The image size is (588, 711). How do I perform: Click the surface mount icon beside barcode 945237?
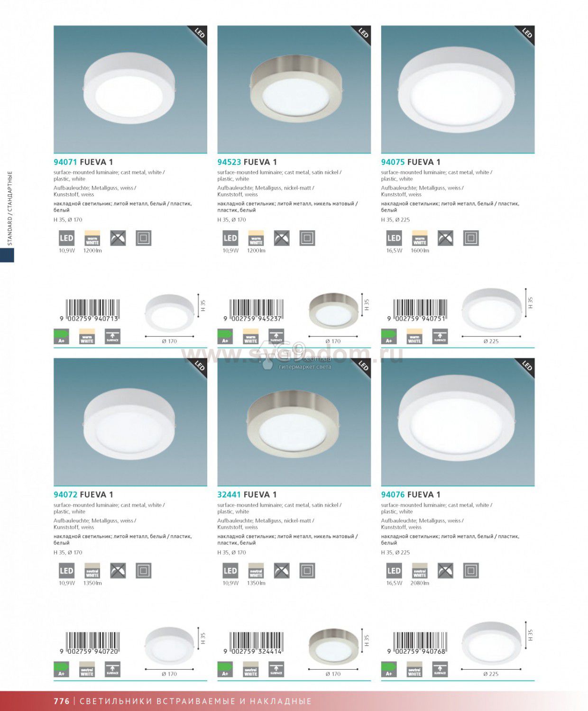pos(276,337)
